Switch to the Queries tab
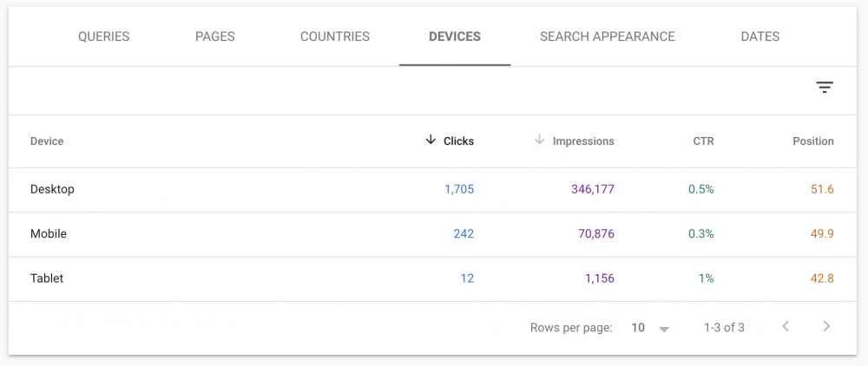Screen dimensions: 868x366 click(x=103, y=36)
